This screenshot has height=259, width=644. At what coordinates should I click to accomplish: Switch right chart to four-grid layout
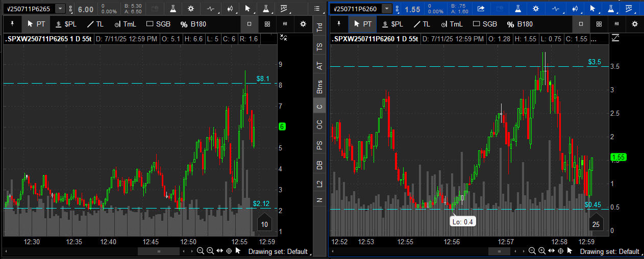[x=599, y=24]
